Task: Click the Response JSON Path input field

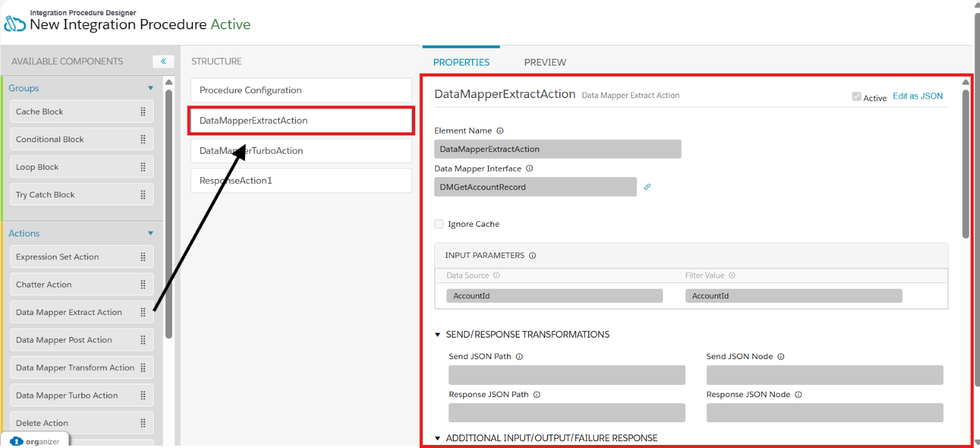Action: click(x=567, y=413)
